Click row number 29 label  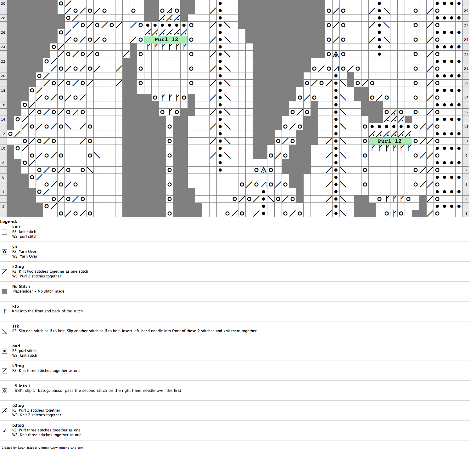pyautogui.click(x=466, y=11)
